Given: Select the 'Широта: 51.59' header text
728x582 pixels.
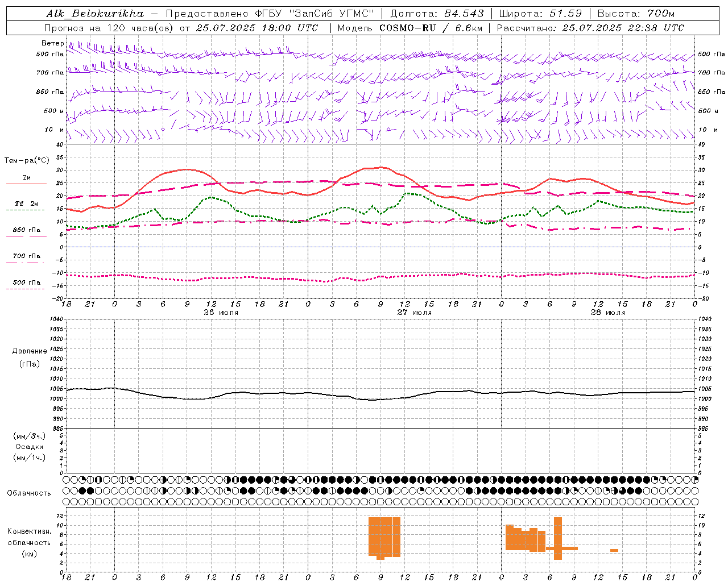Looking at the screenshot, I should 540,14.
